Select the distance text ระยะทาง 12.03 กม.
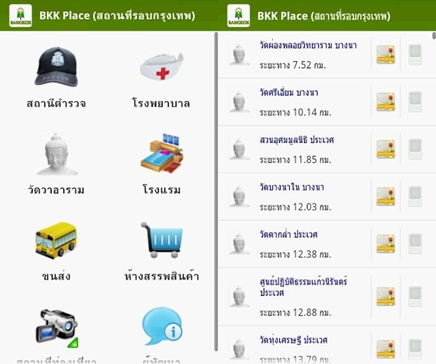436x364 pixels. [x=295, y=207]
